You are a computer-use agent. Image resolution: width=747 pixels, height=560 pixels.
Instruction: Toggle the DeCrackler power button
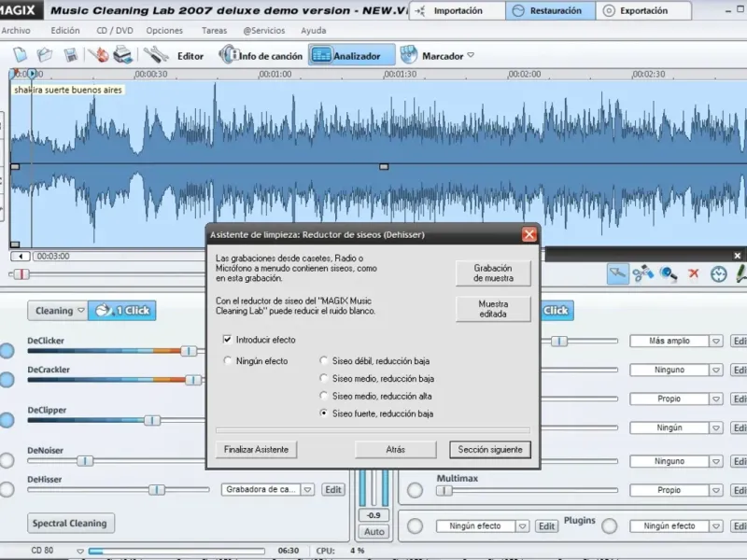7,380
